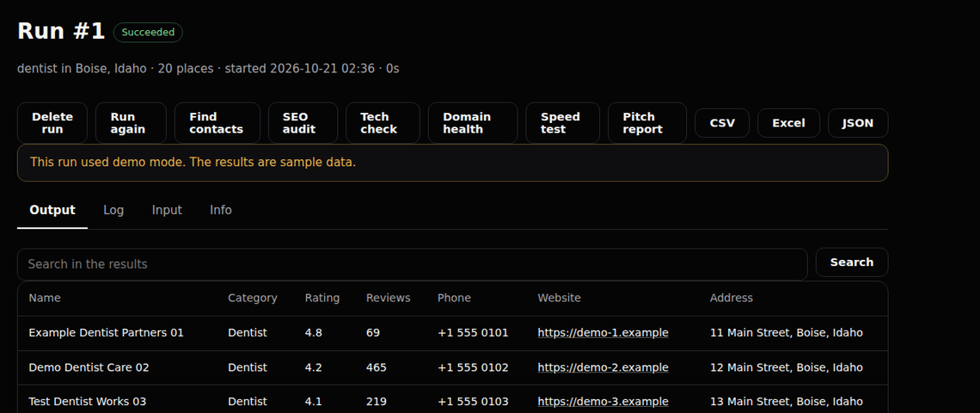This screenshot has height=413, width=980.
Task: Visit the demo-2.example link
Action: 603,367
